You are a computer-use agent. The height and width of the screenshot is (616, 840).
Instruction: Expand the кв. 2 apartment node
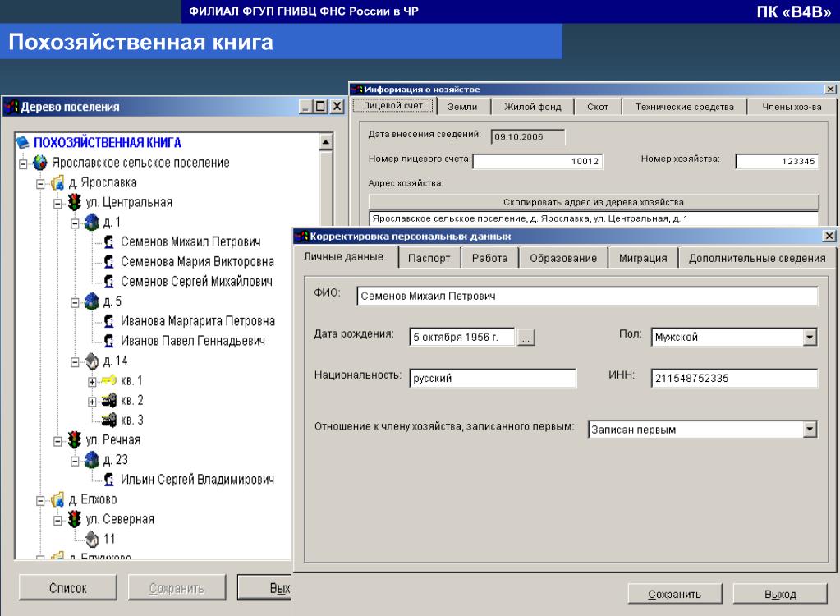tap(92, 402)
